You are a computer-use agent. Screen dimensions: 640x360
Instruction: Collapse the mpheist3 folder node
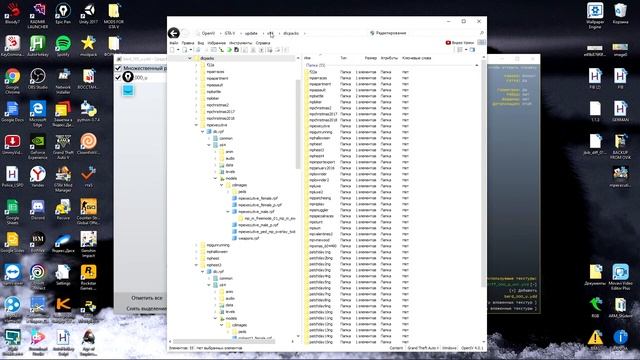click(x=196, y=265)
